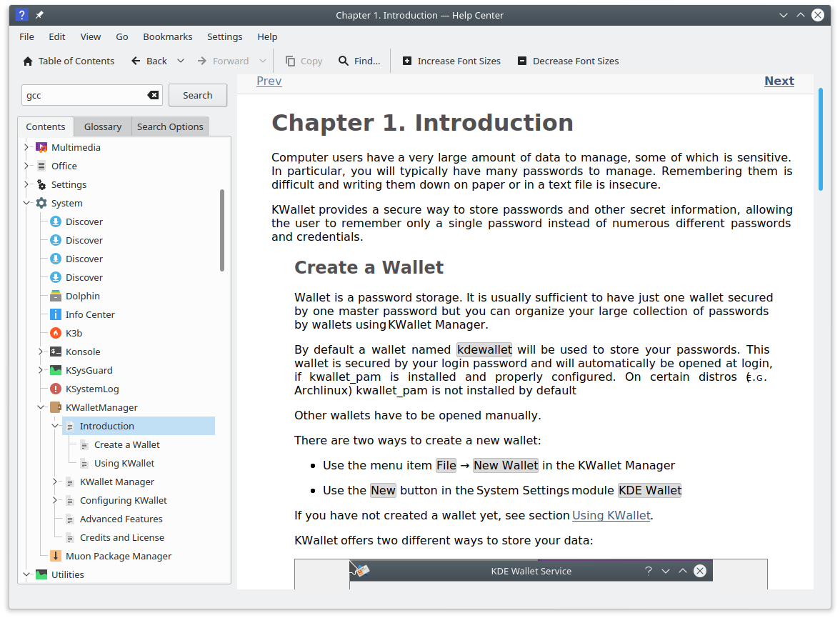Click the Next page link
Image resolution: width=840 pixels, height=618 pixels.
pos(779,81)
